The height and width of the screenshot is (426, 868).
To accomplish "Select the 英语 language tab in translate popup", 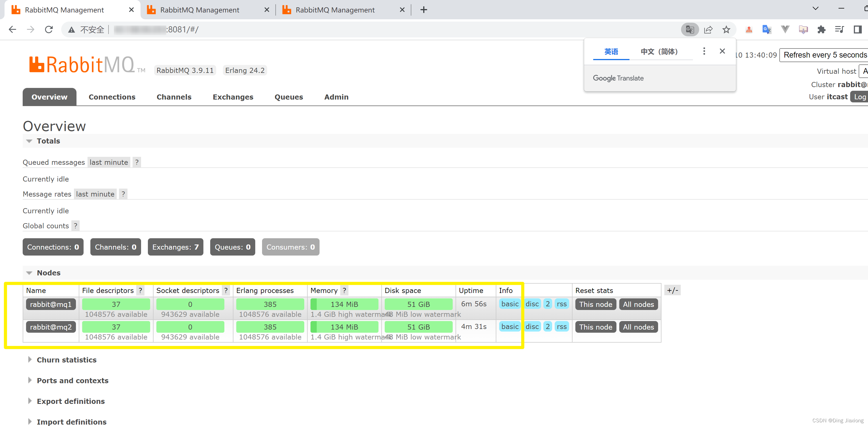I will click(x=611, y=52).
